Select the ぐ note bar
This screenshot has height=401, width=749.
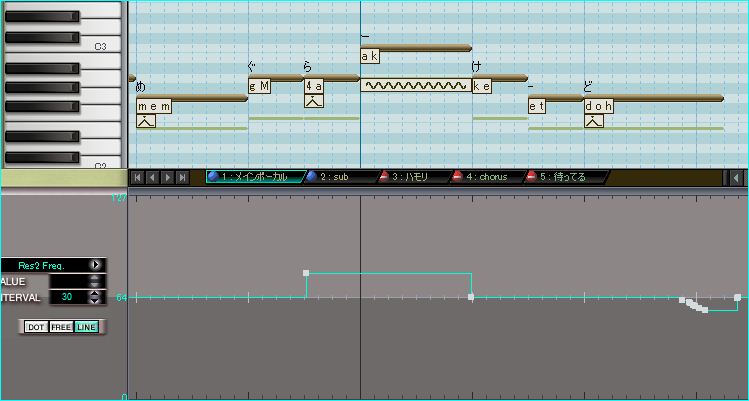276,78
